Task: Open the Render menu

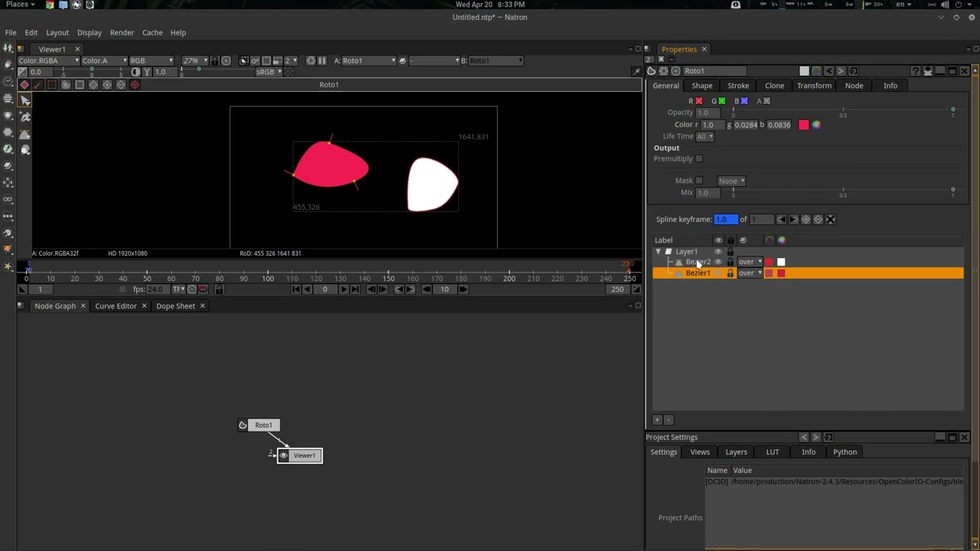Action: [122, 33]
